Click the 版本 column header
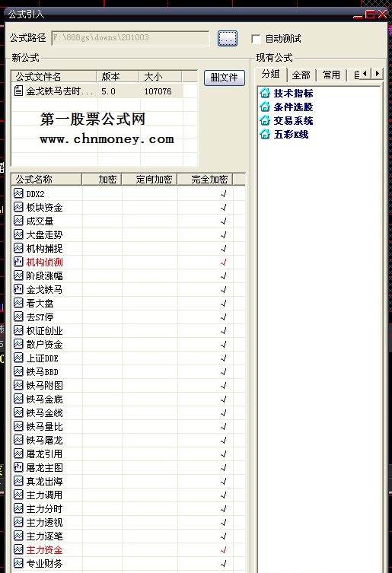Screen dimensions: 392x573 (118, 76)
